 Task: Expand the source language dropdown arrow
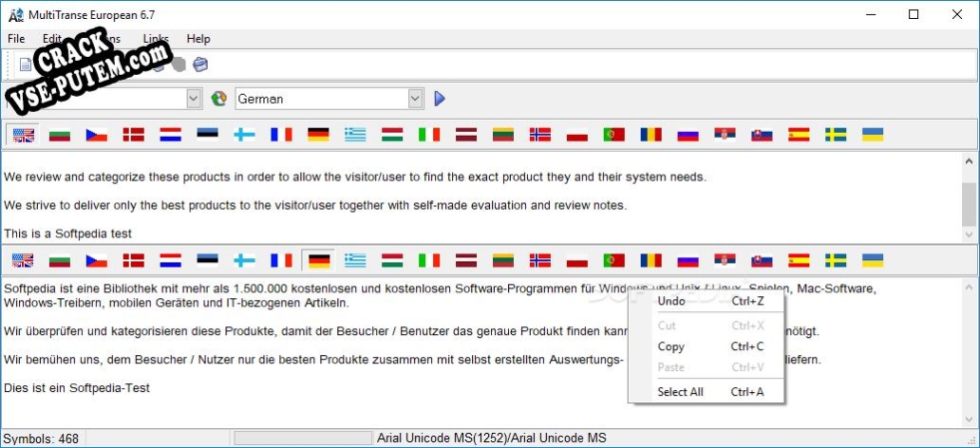click(x=194, y=99)
